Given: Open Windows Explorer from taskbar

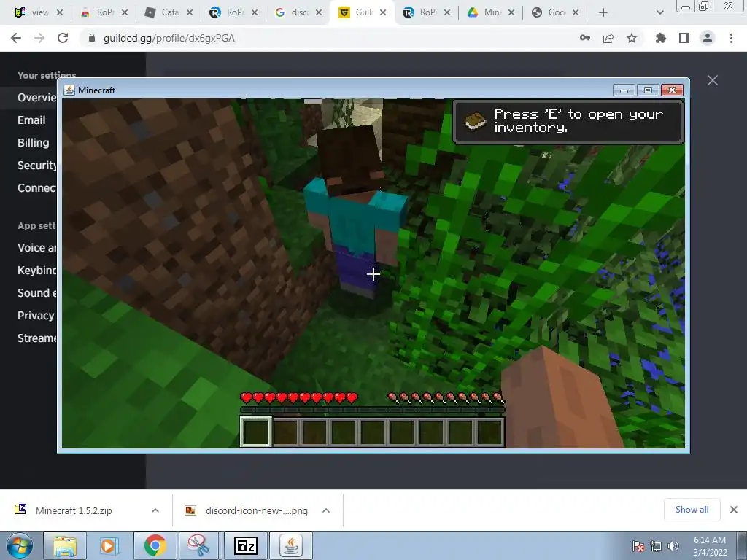Looking at the screenshot, I should tap(65, 545).
